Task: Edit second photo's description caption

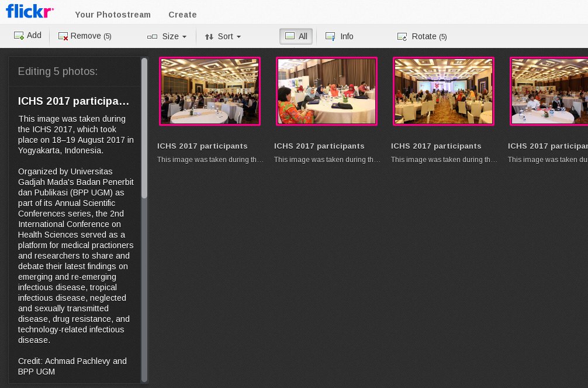Action: (327, 160)
